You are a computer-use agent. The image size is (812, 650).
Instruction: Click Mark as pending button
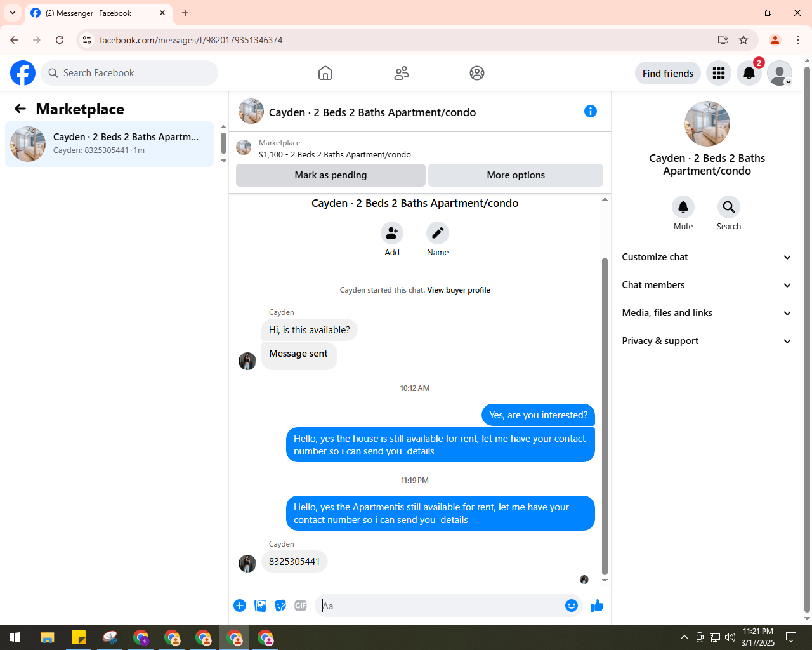tap(331, 175)
